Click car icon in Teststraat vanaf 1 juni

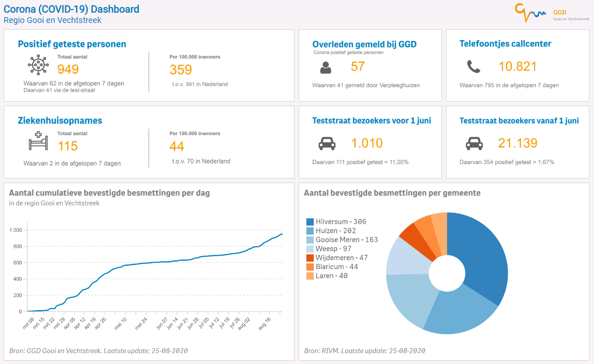coord(474,143)
